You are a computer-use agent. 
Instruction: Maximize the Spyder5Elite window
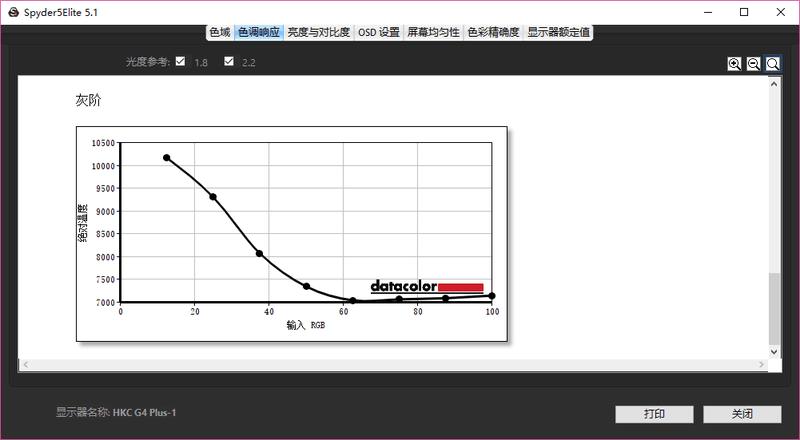[744, 12]
